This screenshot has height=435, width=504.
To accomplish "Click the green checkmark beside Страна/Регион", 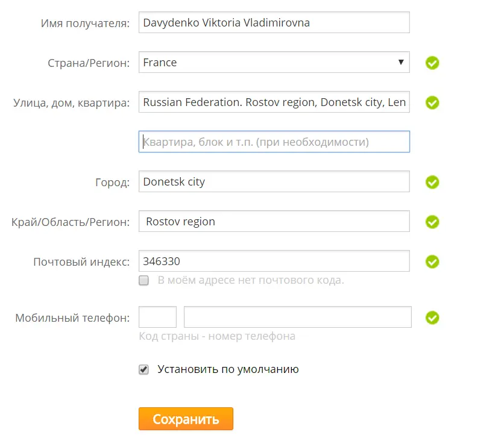I will [x=432, y=63].
